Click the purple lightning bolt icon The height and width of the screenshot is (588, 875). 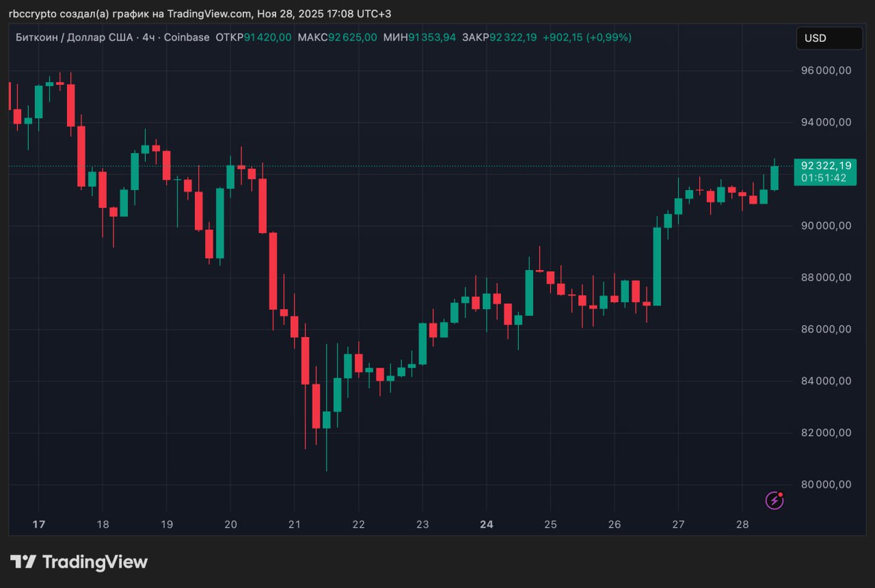(774, 500)
